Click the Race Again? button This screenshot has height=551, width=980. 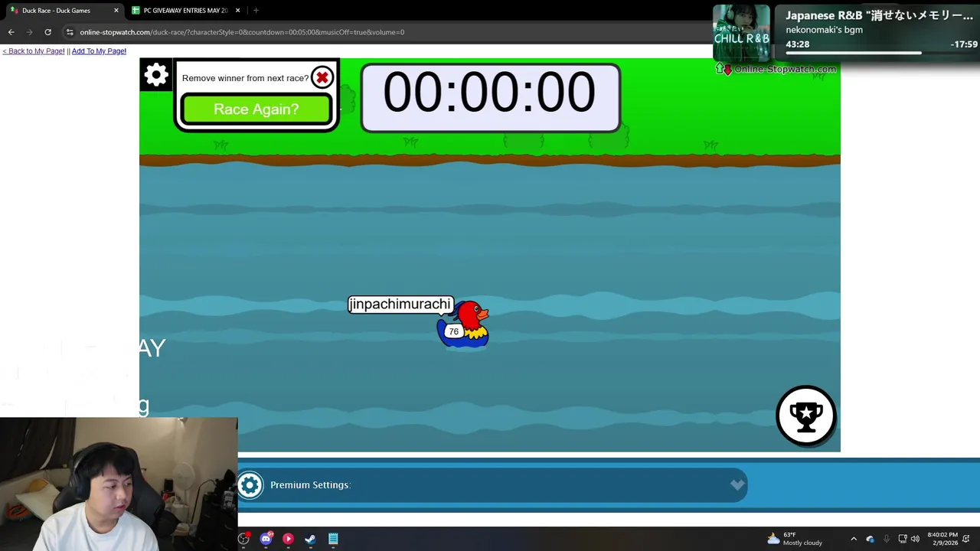point(256,109)
